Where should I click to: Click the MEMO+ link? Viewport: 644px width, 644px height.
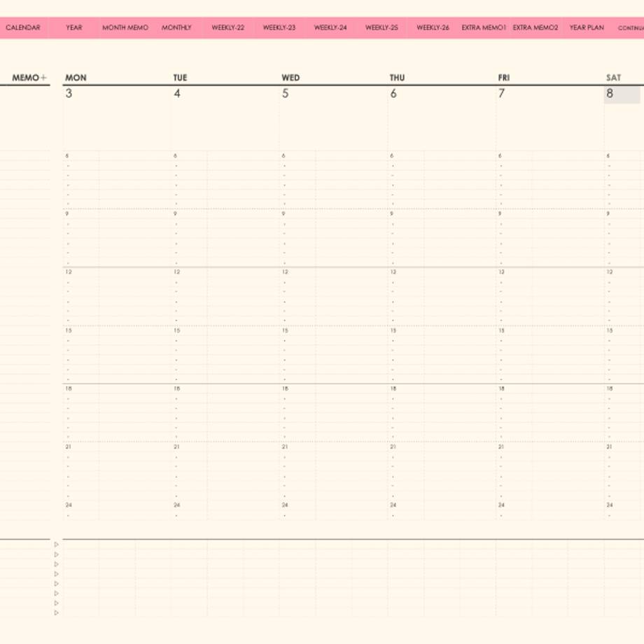29,78
